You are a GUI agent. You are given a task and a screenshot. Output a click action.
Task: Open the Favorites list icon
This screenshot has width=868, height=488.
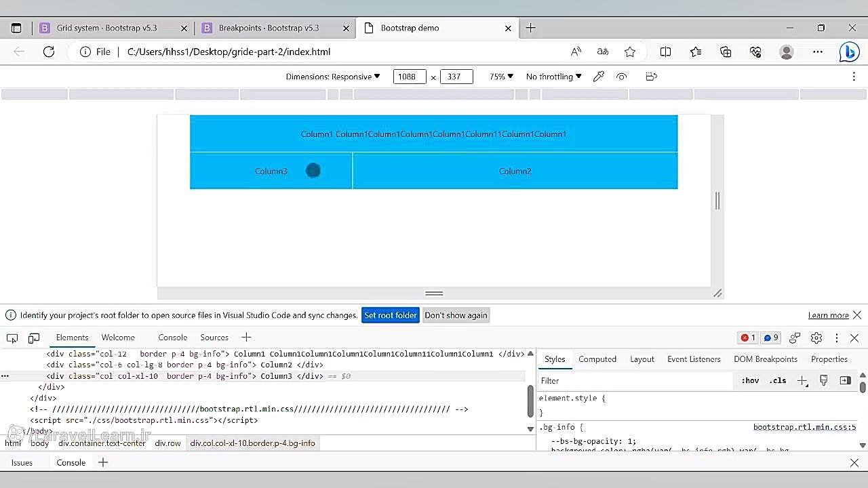coord(696,52)
